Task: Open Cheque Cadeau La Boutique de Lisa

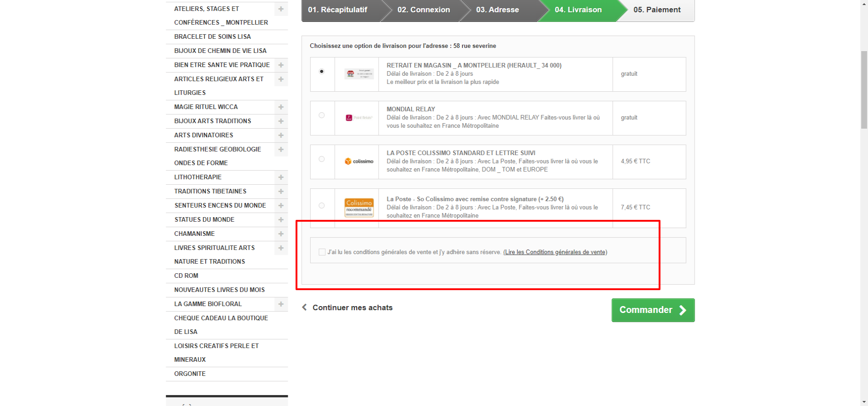Action: [221, 325]
